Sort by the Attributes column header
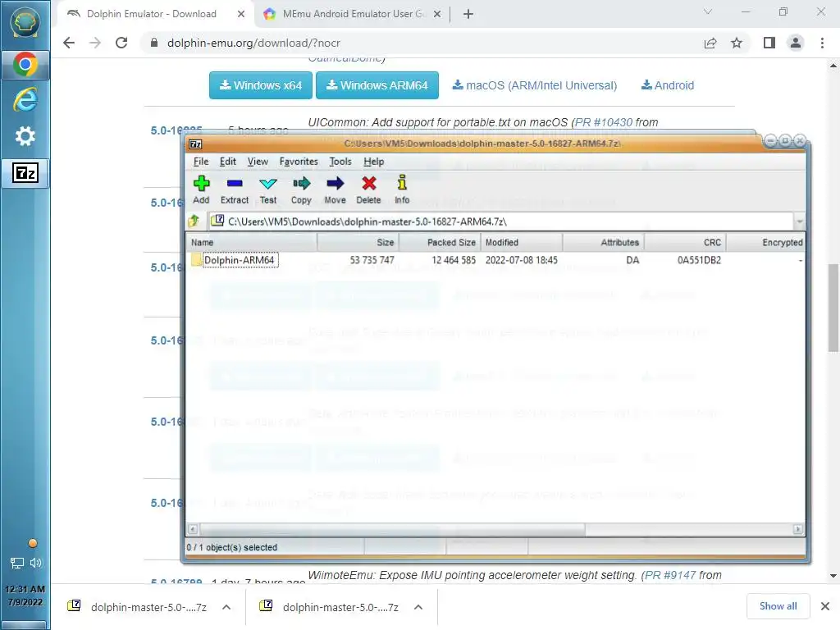Viewport: 840px width, 630px height. [603, 242]
